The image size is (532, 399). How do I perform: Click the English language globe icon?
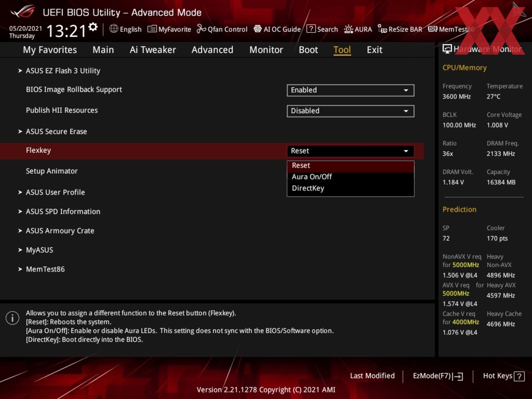[113, 29]
